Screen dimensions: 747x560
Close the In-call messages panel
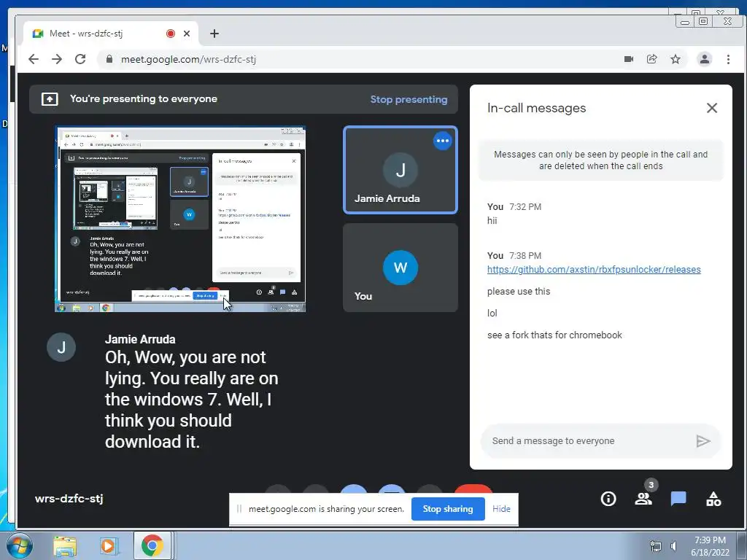click(x=712, y=108)
